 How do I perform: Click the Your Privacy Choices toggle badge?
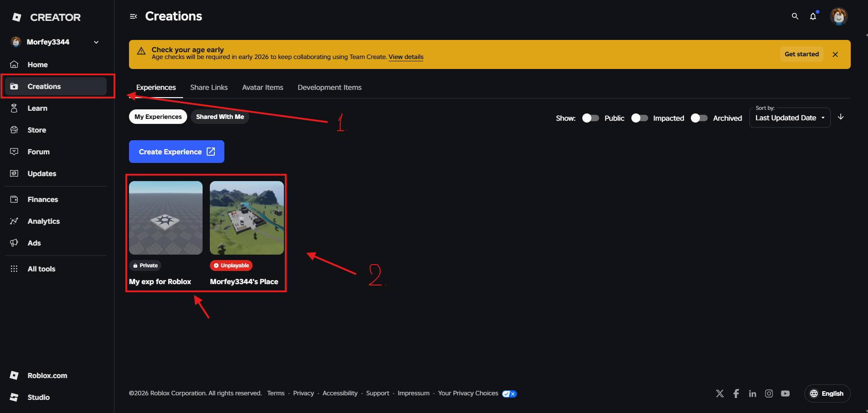[x=509, y=394]
